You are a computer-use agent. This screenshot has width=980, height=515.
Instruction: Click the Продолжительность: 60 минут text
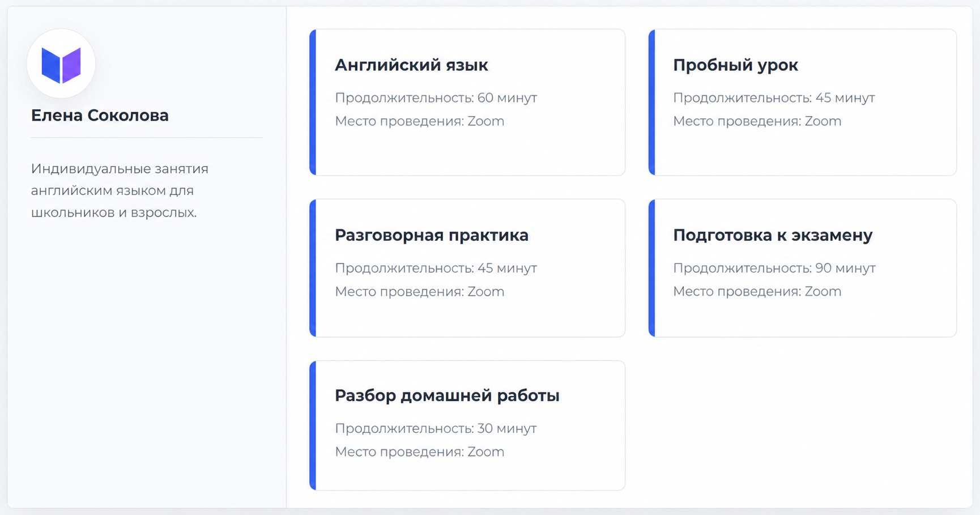(436, 98)
